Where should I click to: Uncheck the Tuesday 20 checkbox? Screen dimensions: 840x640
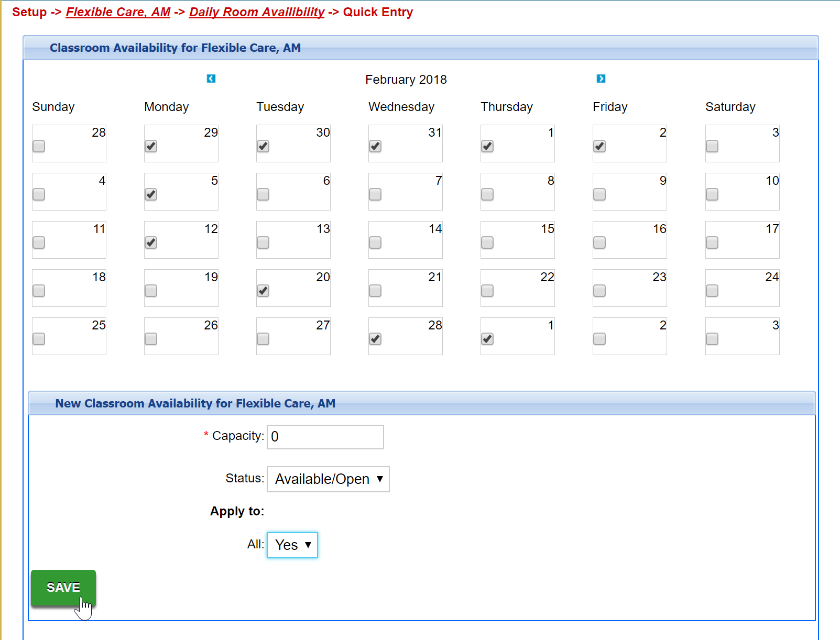[263, 291]
